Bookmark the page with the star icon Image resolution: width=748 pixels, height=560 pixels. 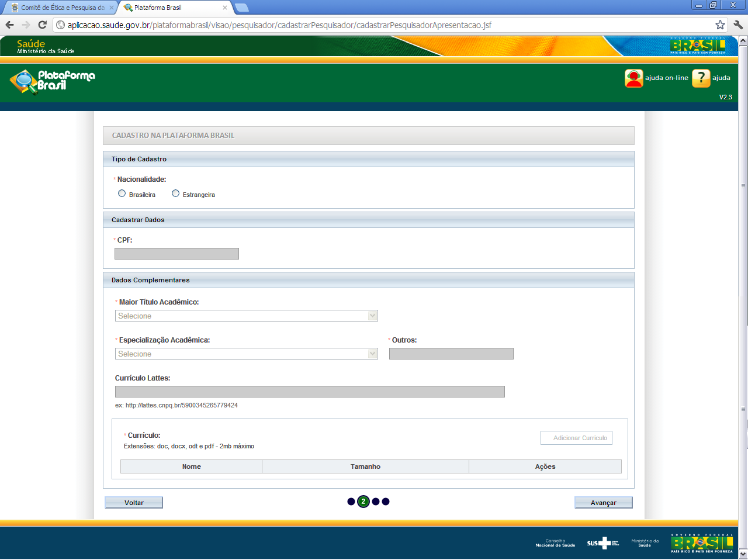[720, 25]
